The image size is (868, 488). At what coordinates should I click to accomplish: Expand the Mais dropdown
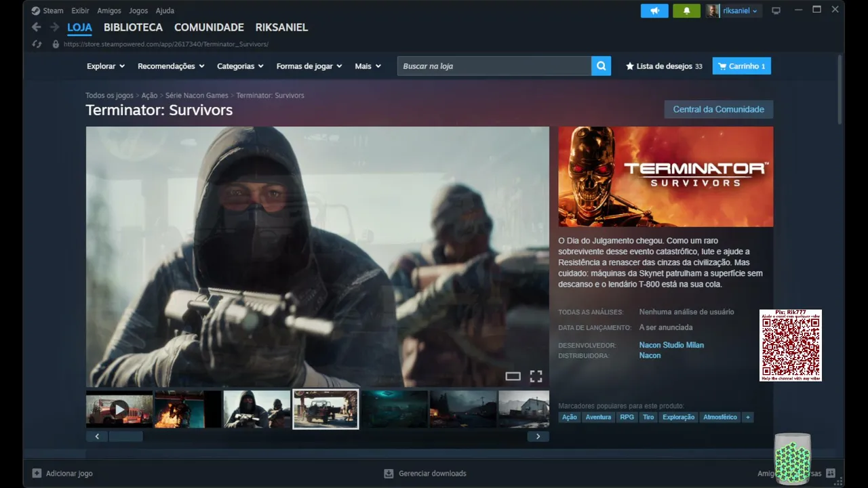[x=368, y=66]
